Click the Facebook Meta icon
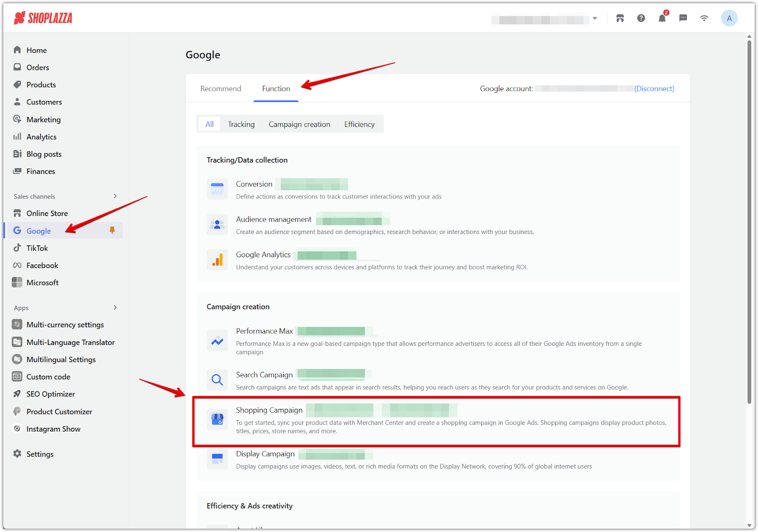The height and width of the screenshot is (532, 758). [x=18, y=265]
